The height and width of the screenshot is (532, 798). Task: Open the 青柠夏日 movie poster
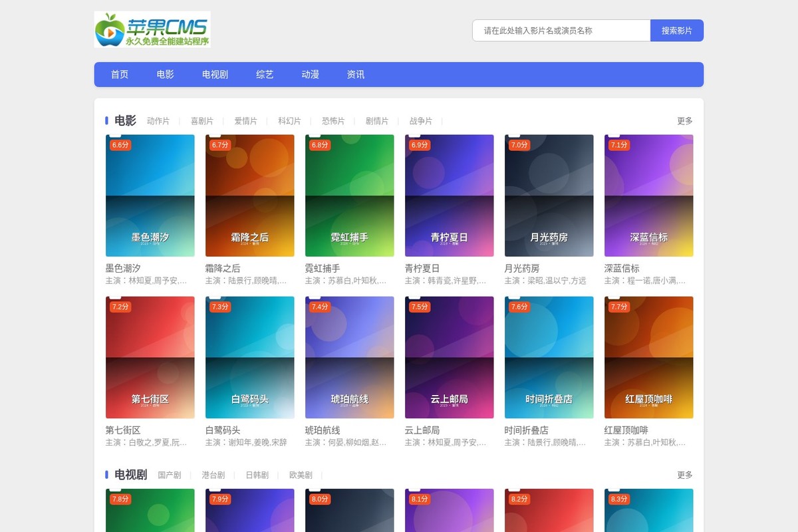pyautogui.click(x=450, y=196)
